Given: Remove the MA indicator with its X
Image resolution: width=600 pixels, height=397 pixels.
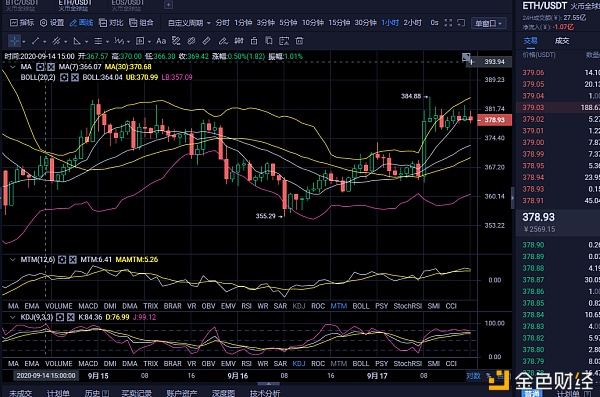Looking at the screenshot, I should 51,67.
